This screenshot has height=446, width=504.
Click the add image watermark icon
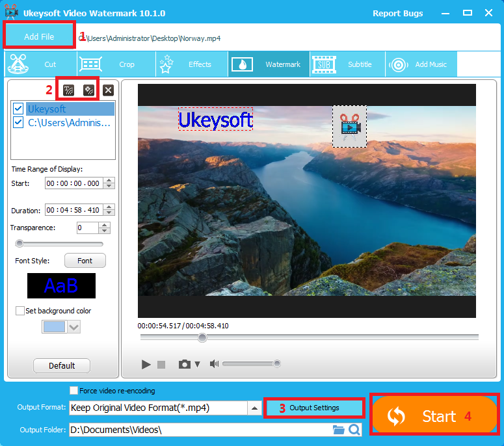click(x=88, y=90)
